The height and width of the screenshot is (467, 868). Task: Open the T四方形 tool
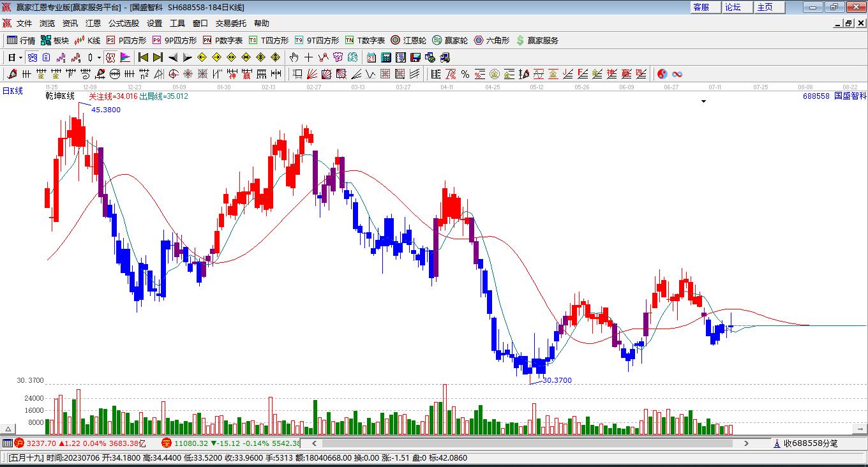pos(268,40)
